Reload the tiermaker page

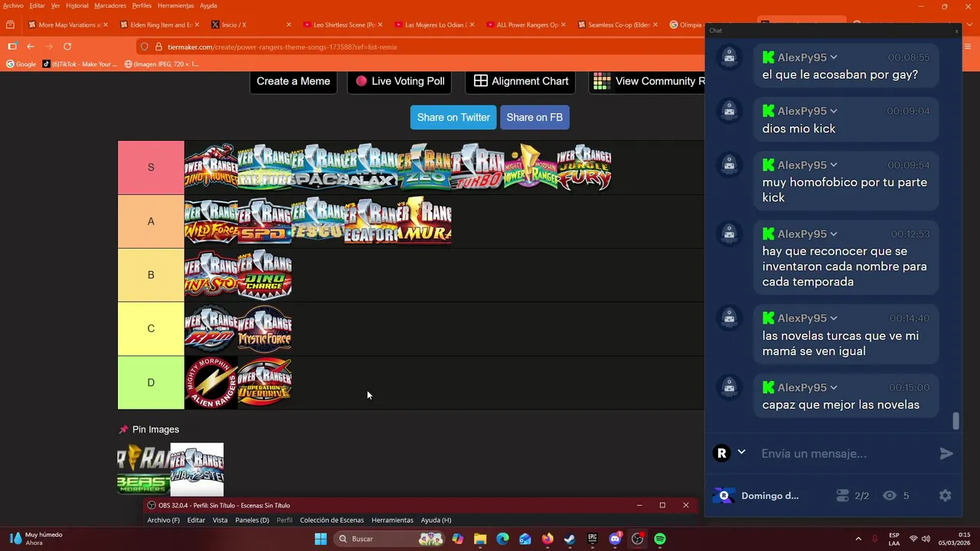(67, 47)
